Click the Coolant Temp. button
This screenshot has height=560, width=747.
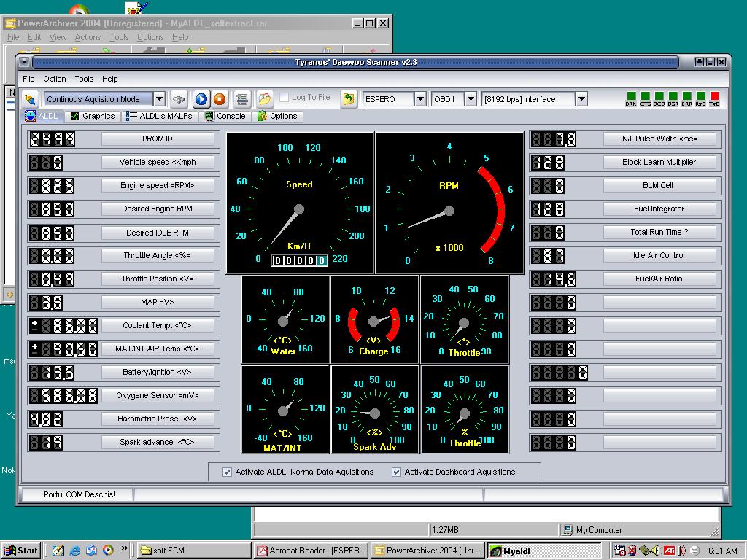(x=158, y=325)
